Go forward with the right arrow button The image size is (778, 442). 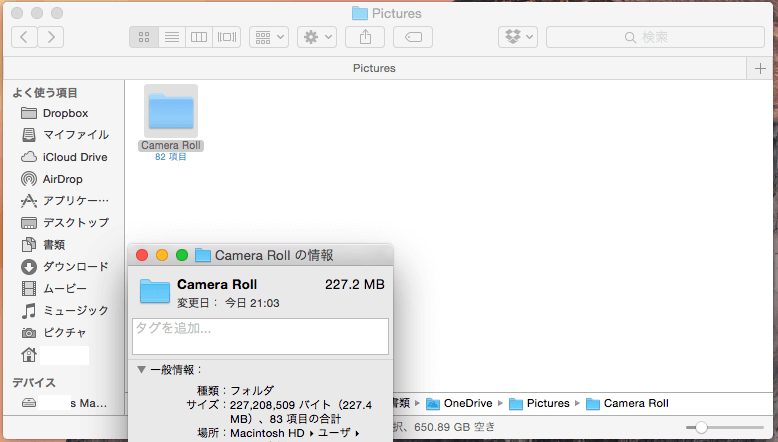pyautogui.click(x=51, y=37)
